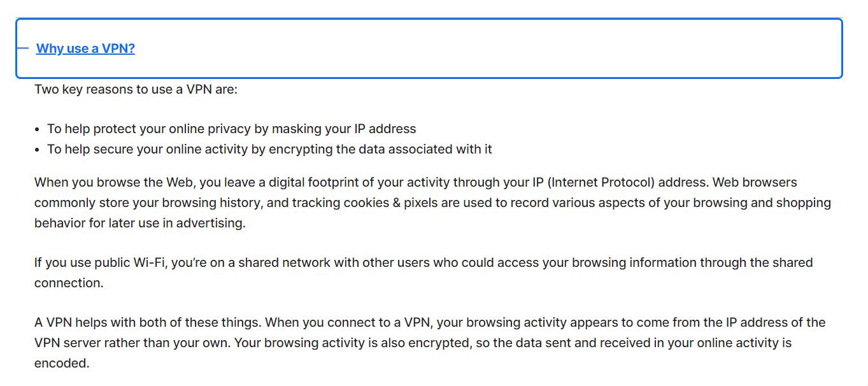868x386 pixels.
Task: Click the line starting "VPN server rather than"
Action: (413, 343)
